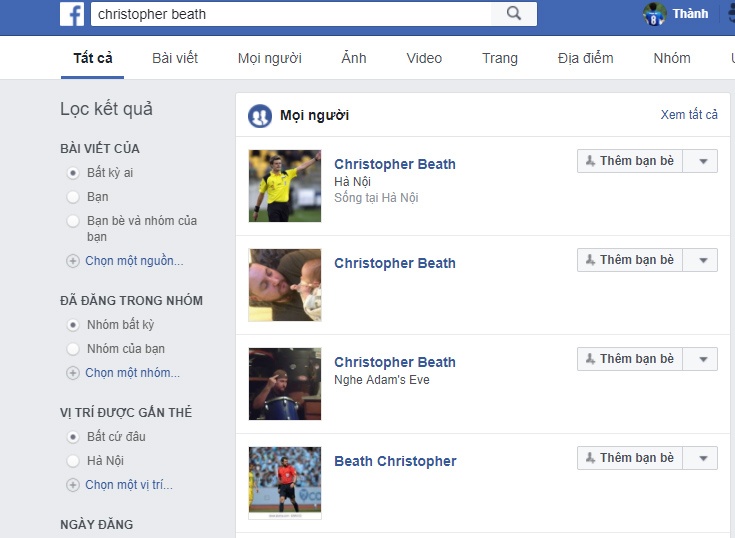Open dropdown arrow for Christopher Beath Hà Nội
The width and height of the screenshot is (735, 538).
[700, 161]
